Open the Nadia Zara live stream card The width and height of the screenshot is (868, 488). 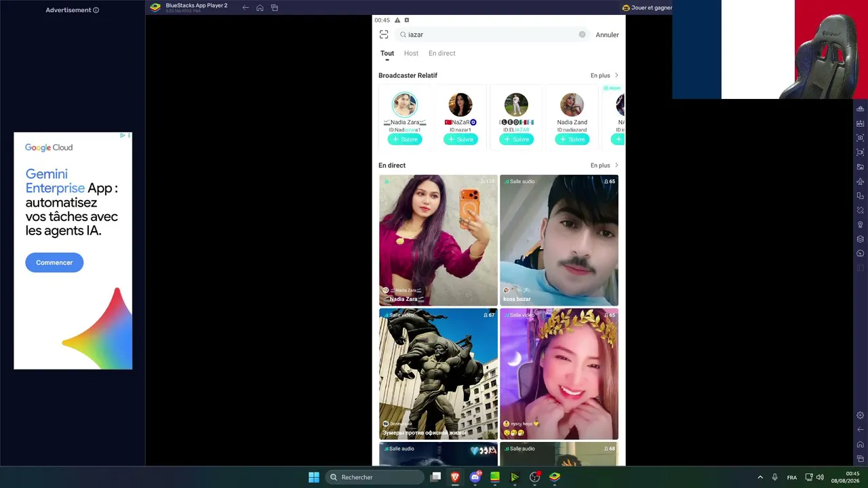tap(438, 240)
